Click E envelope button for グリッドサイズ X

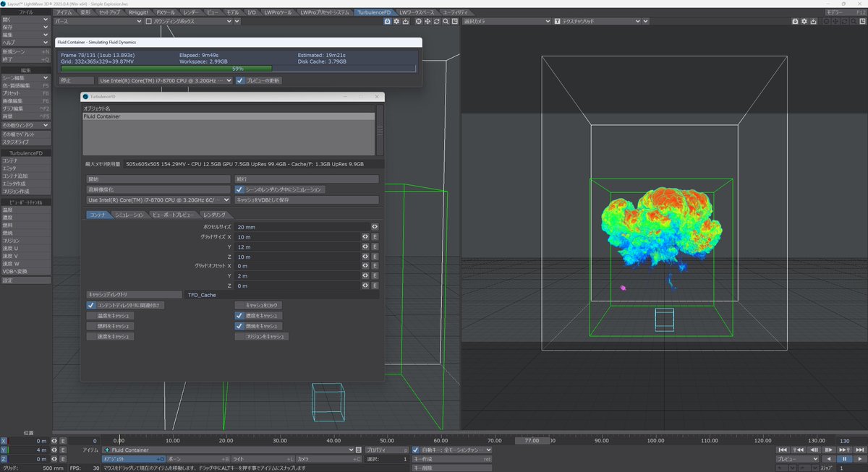coord(375,236)
